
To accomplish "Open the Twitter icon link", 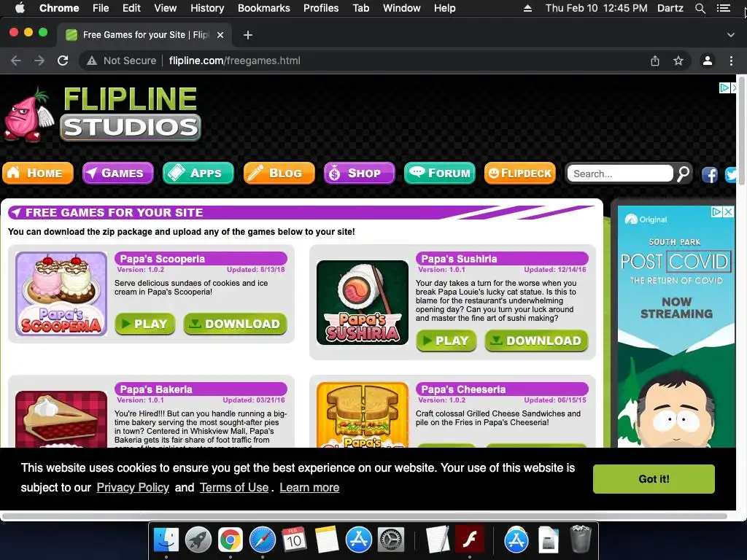I will tap(731, 174).
